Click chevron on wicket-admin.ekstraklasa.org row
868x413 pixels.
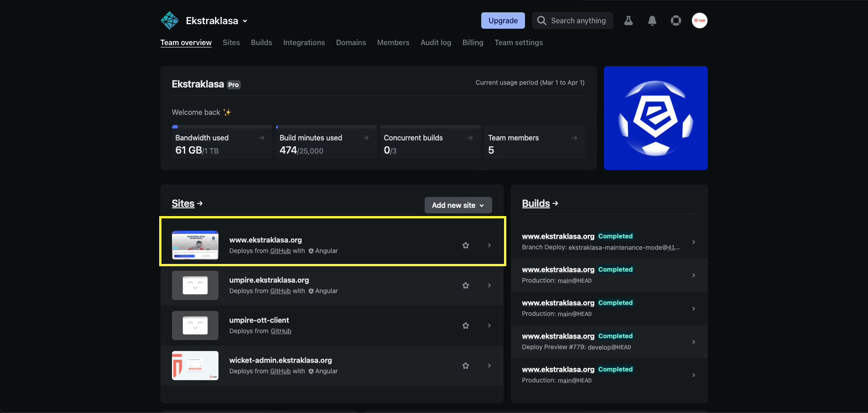489,366
